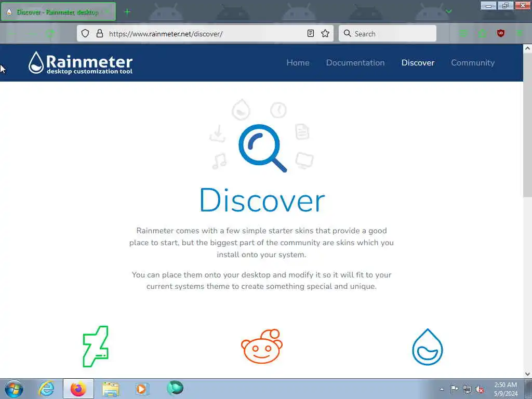The width and height of the screenshot is (532, 399).
Task: Open the Windows Start button
Action: click(x=14, y=389)
